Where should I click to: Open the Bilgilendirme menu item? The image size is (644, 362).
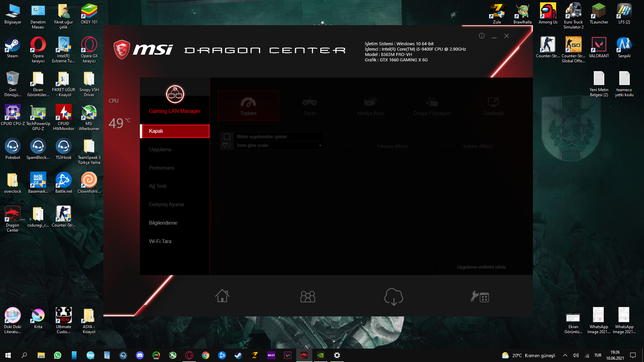163,223
